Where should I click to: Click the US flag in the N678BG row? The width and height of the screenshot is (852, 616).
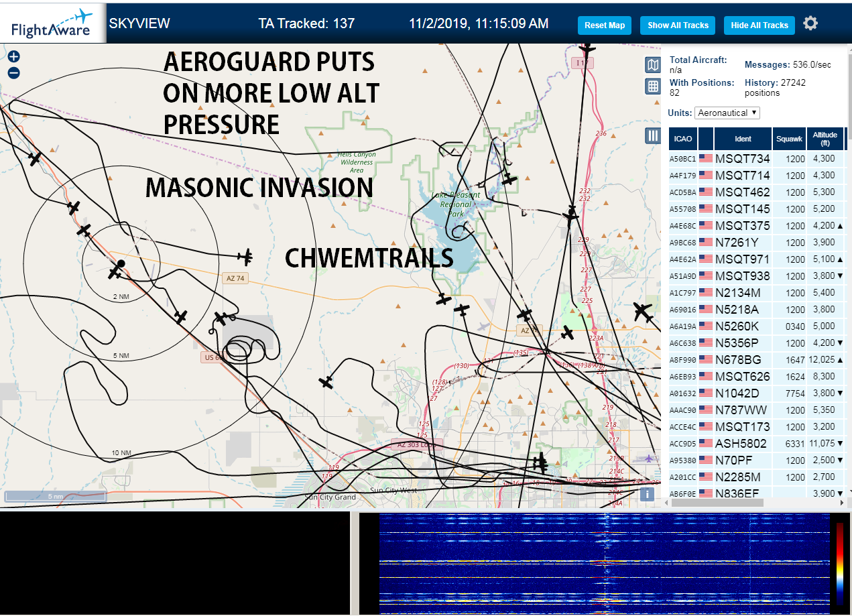(x=706, y=360)
